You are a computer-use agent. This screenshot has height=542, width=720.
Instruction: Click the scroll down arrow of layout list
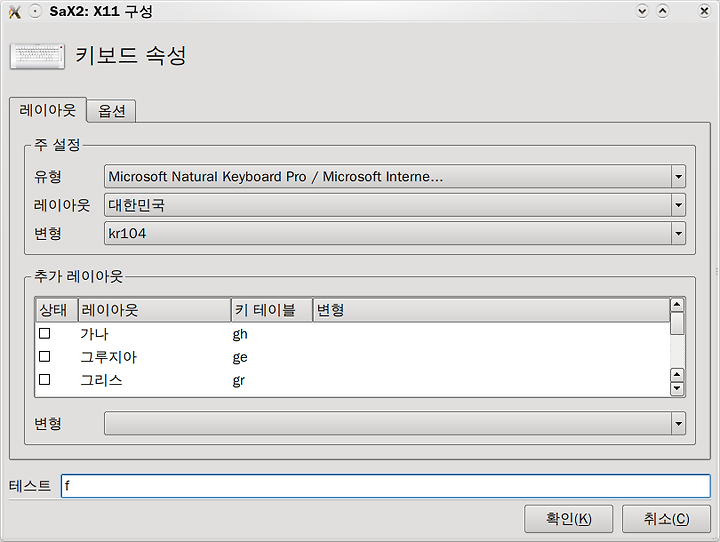677,389
